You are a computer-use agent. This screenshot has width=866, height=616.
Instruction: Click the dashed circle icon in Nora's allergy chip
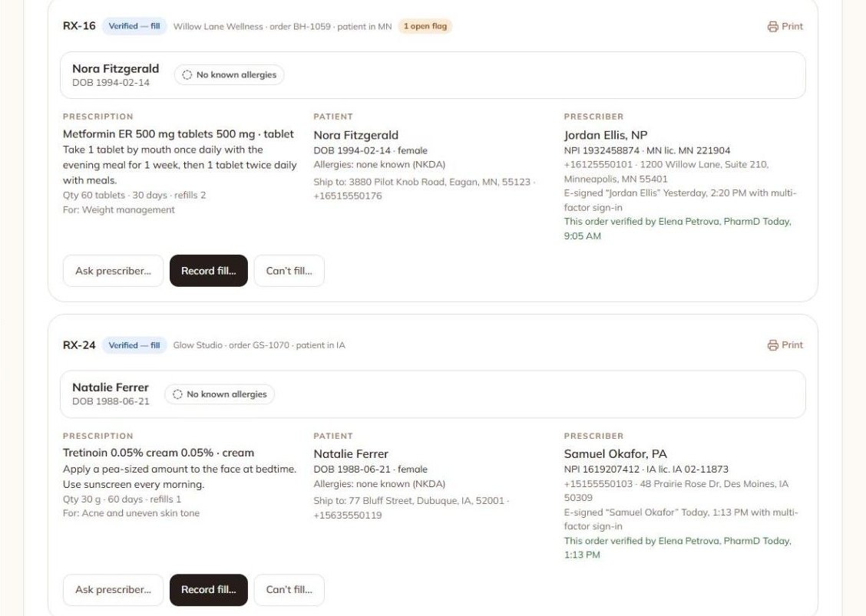click(187, 75)
